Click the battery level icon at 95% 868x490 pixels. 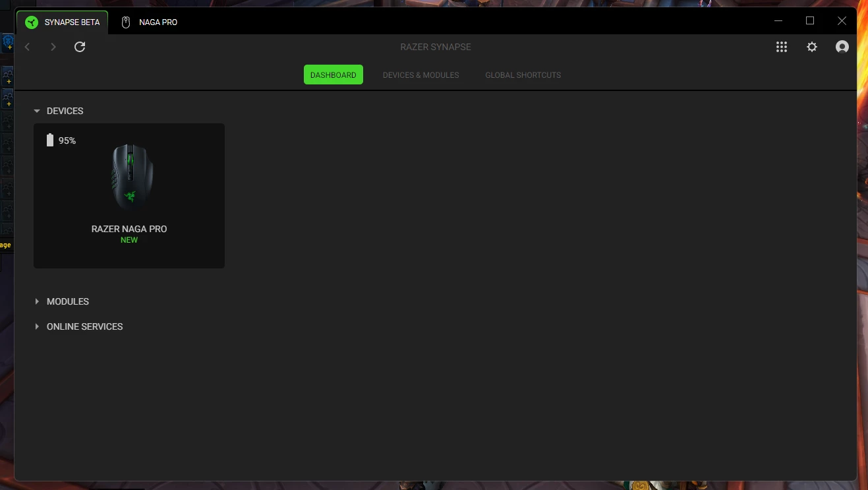click(x=50, y=140)
